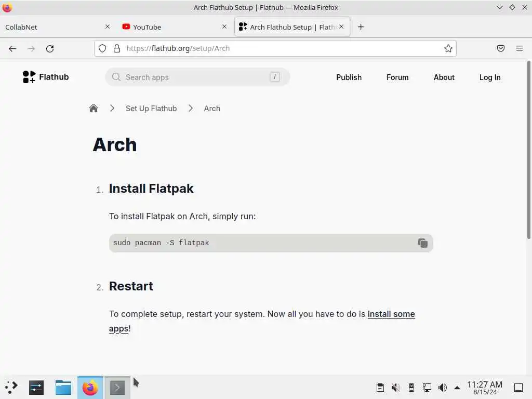Open the Publish page
532x399 pixels.
coord(349,77)
